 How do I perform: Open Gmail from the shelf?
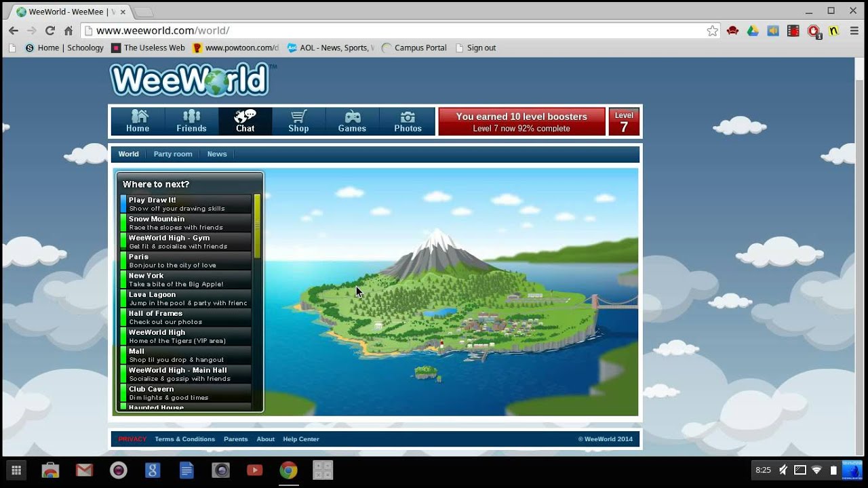click(x=84, y=470)
